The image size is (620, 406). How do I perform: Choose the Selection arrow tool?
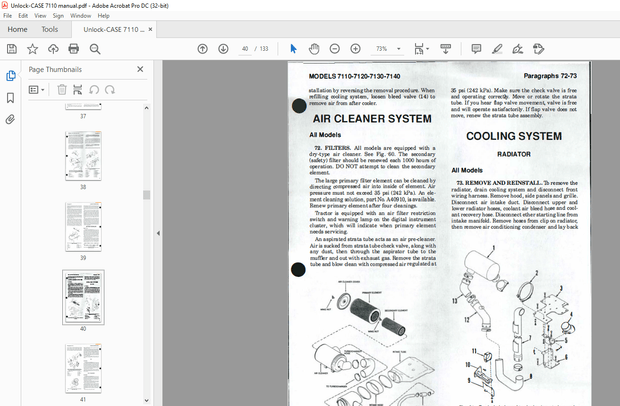coord(293,49)
